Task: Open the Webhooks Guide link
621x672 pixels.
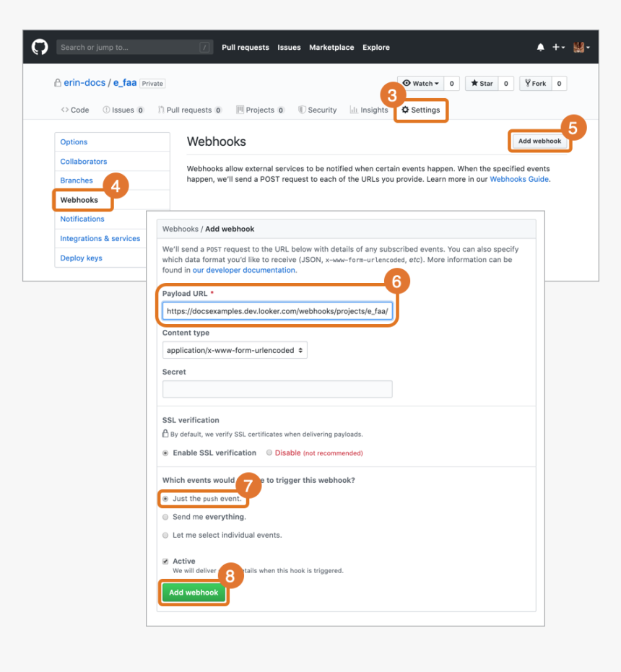Action: pos(519,179)
